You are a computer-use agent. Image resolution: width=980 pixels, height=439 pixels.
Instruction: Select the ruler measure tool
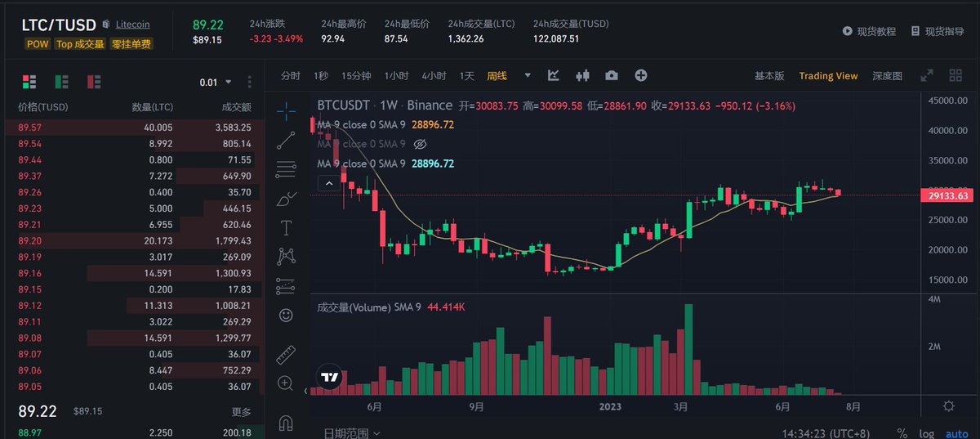click(x=286, y=354)
